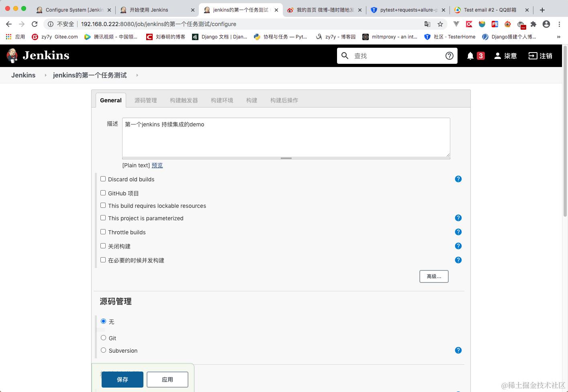This screenshot has width=568, height=392.
Task: Click the 应用 apps grid bookmark icon
Action: click(8, 37)
